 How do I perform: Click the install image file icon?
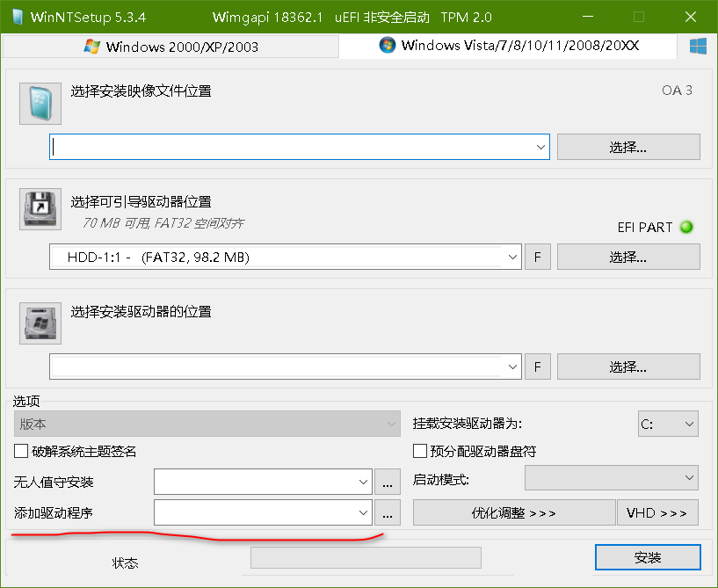(40, 105)
